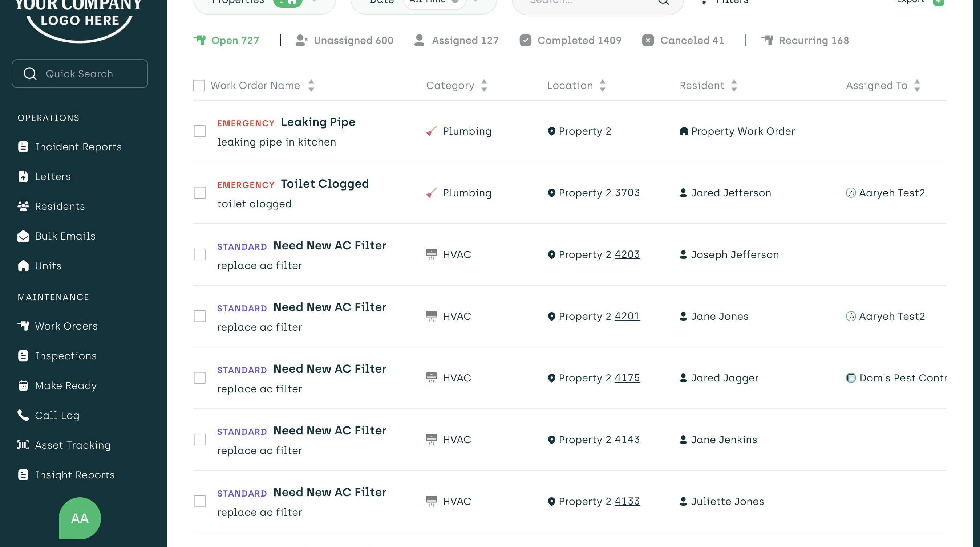Open Incident Reports from sidebar icon

coord(23,147)
